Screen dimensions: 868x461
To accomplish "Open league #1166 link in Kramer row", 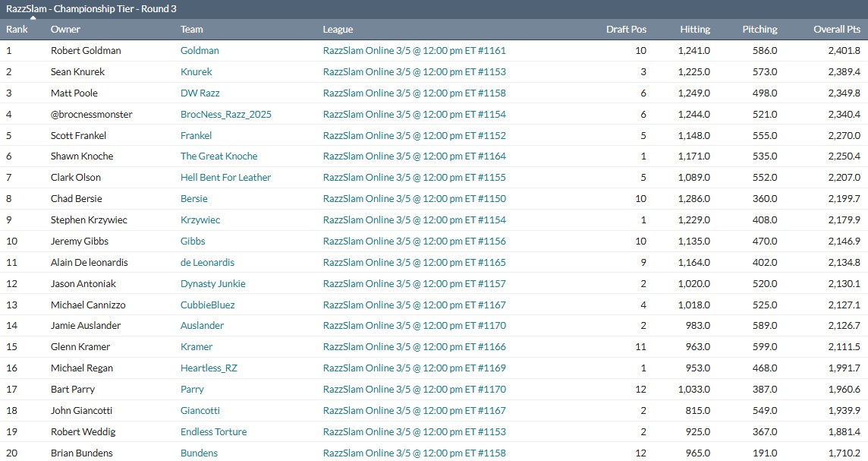I will tap(414, 347).
